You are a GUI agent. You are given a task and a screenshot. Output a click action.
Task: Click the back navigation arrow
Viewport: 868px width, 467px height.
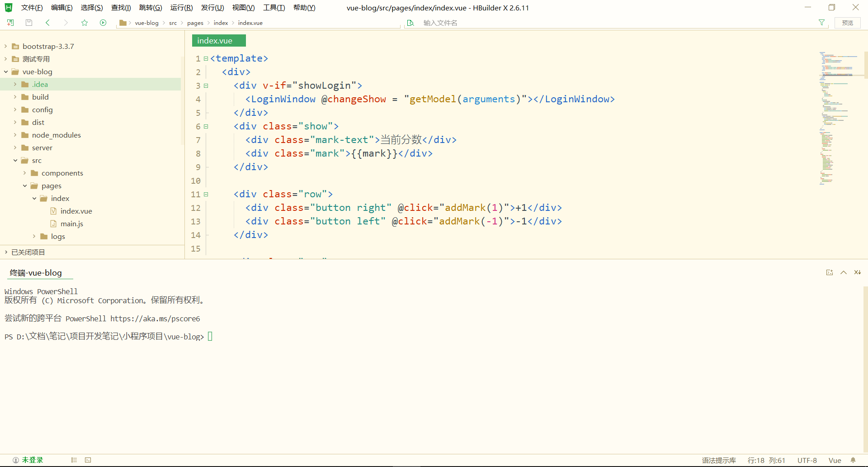pyautogui.click(x=47, y=23)
